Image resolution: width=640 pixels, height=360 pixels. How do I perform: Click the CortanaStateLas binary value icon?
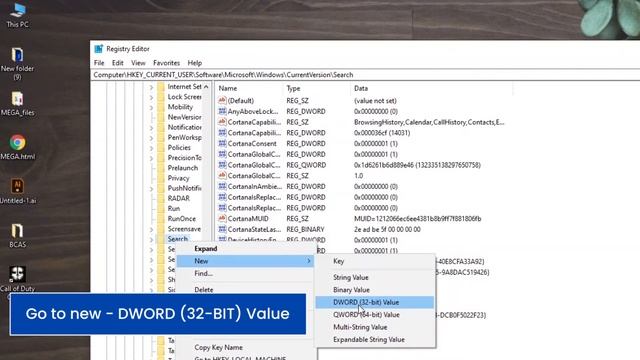pos(222,229)
